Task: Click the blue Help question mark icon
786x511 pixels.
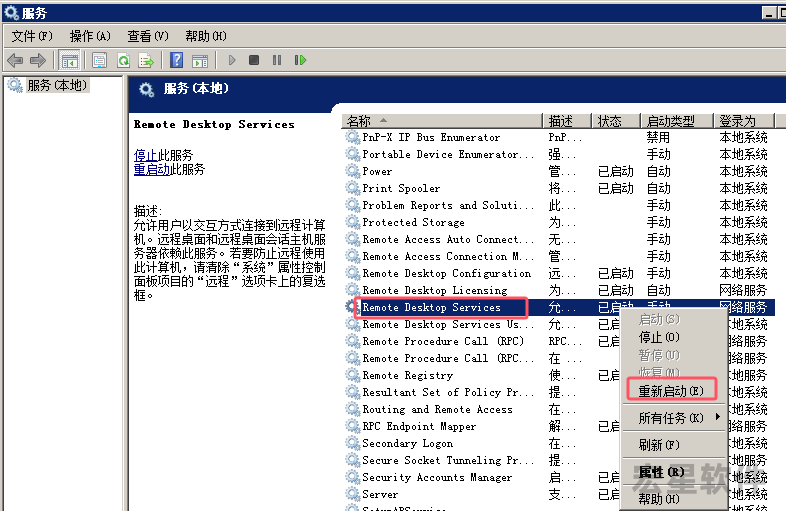Action: pyautogui.click(x=176, y=60)
